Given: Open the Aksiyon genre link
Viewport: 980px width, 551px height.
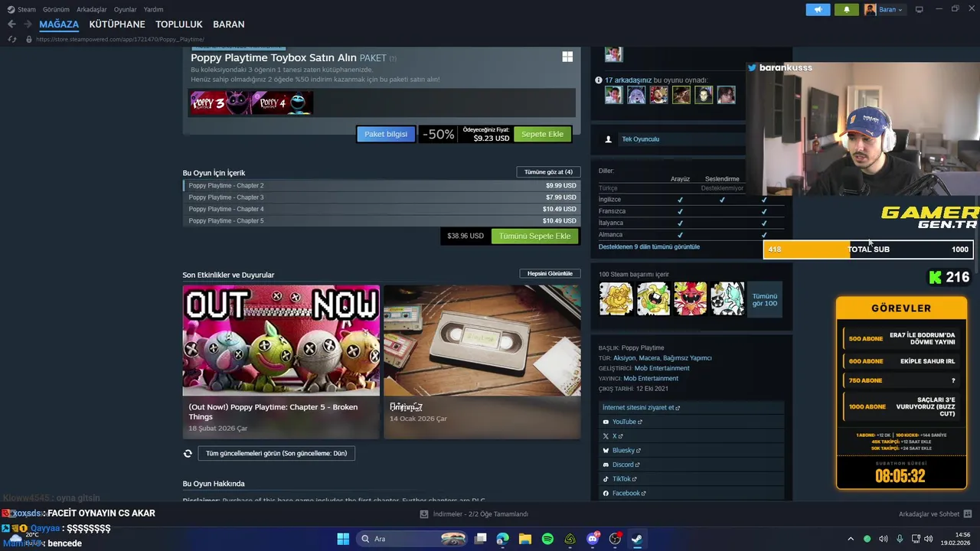Looking at the screenshot, I should tap(625, 358).
